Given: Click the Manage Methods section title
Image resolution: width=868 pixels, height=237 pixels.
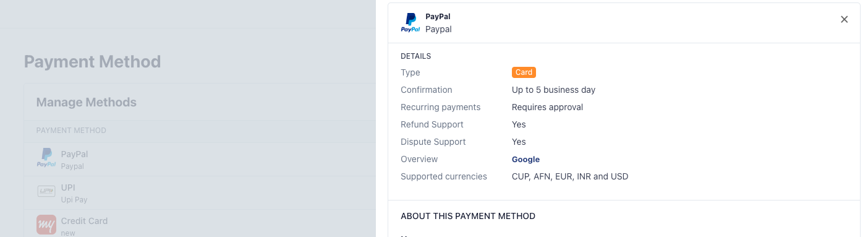Looking at the screenshot, I should tap(87, 102).
